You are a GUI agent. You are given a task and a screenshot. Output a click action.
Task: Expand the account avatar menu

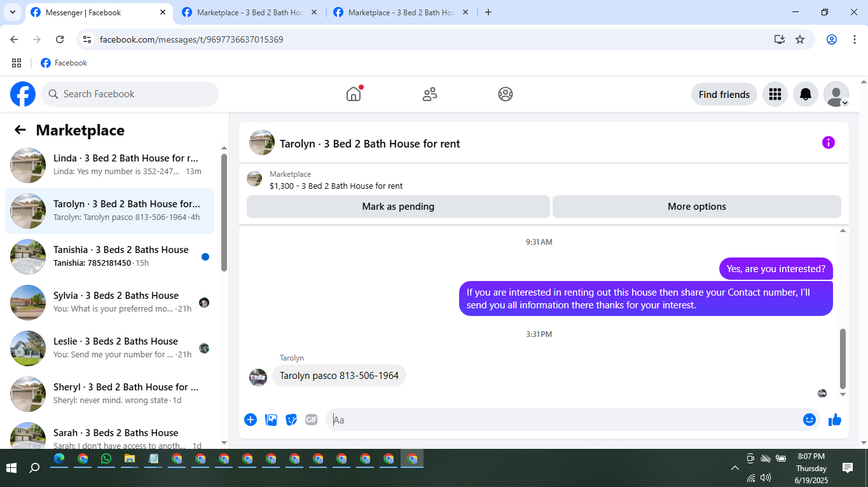(x=836, y=94)
